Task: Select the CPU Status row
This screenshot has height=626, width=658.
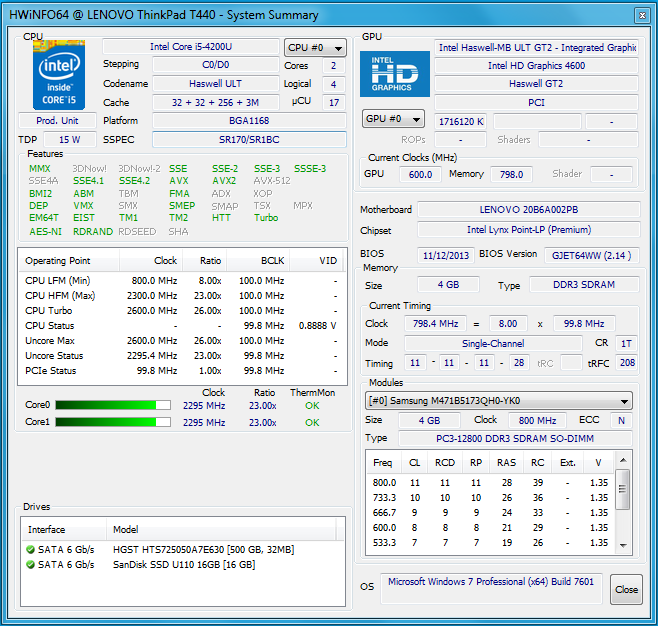Action: [182, 326]
